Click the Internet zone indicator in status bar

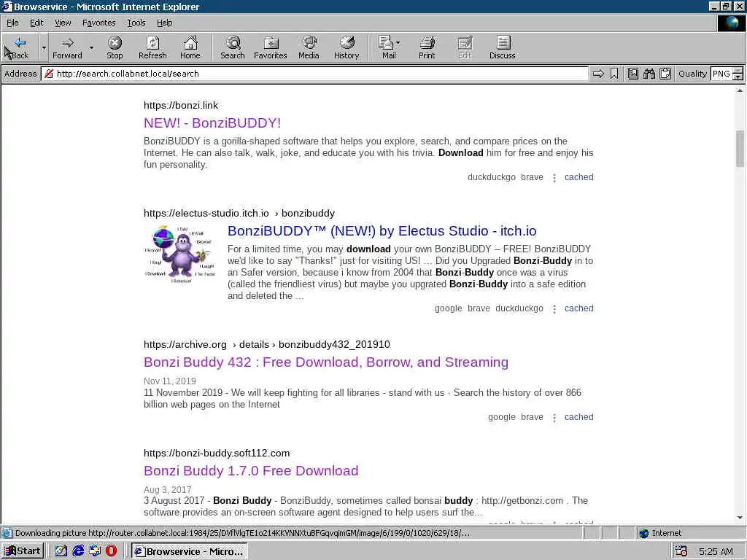pos(659,533)
